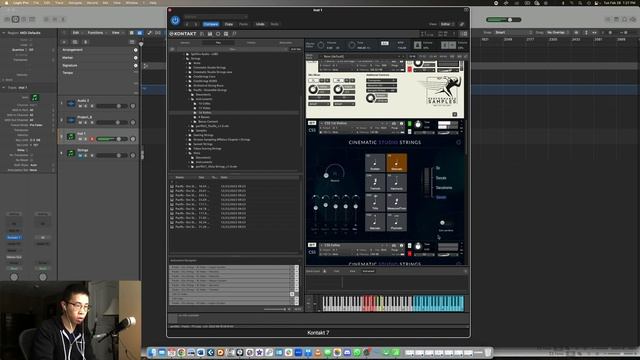Click the Kontakt metronome icon
The width and height of the screenshot is (640, 360).
click(x=417, y=45)
